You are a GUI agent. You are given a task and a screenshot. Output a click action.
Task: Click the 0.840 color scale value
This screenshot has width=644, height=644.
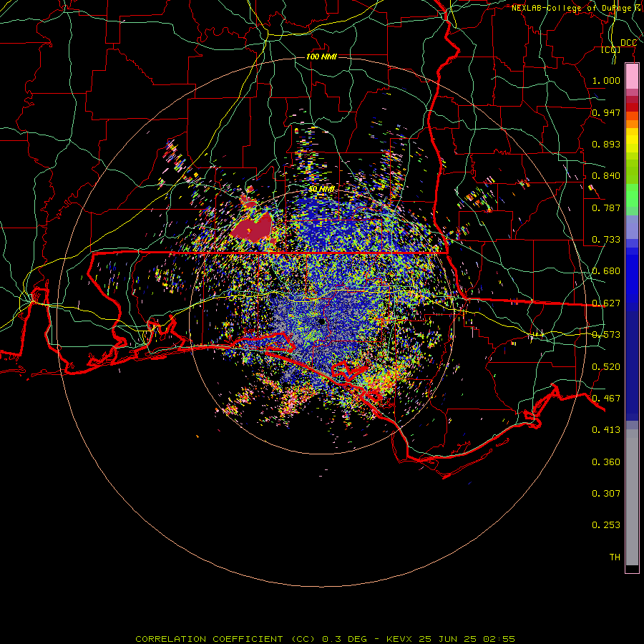(606, 176)
